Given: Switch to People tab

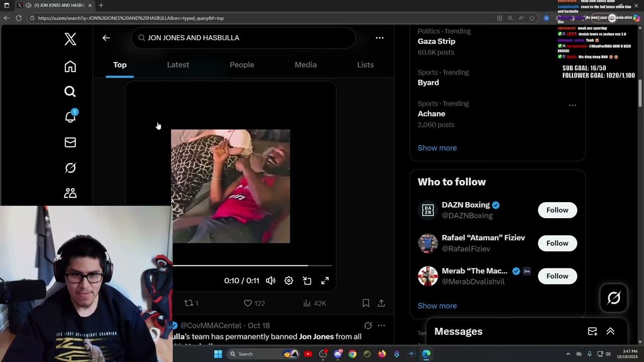Looking at the screenshot, I should 242,65.
